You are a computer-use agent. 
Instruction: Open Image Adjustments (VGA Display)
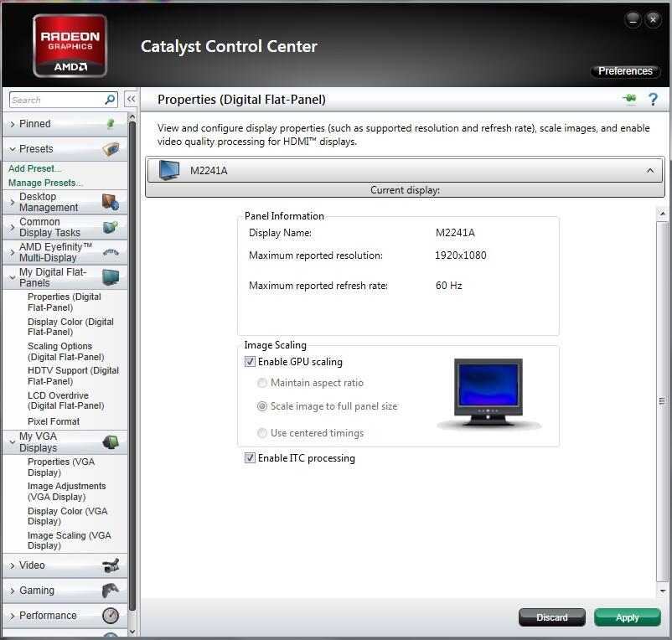(x=66, y=492)
